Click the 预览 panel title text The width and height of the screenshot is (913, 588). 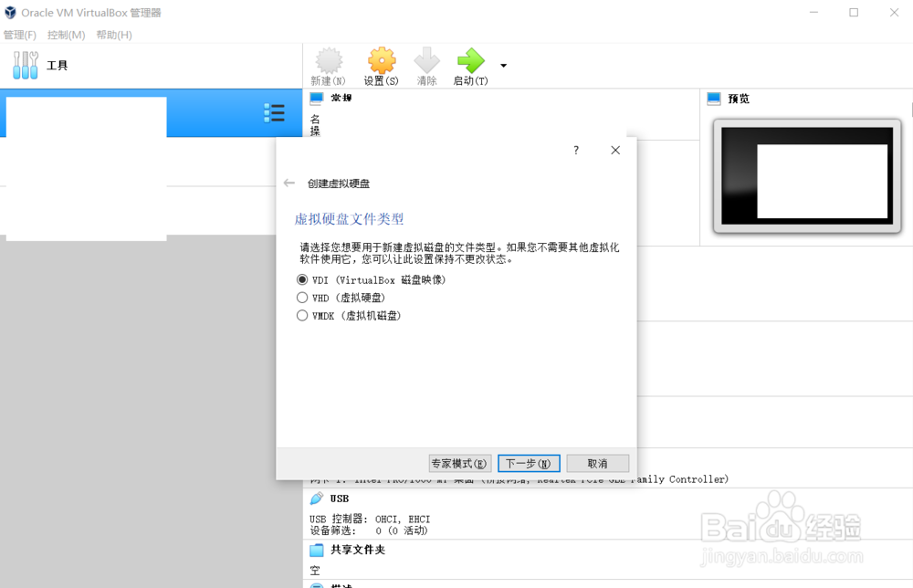coord(739,99)
